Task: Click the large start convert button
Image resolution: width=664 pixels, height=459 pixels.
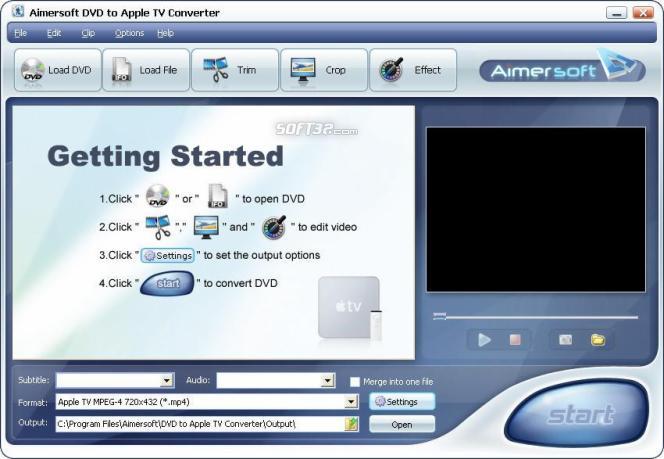Action: tap(576, 413)
